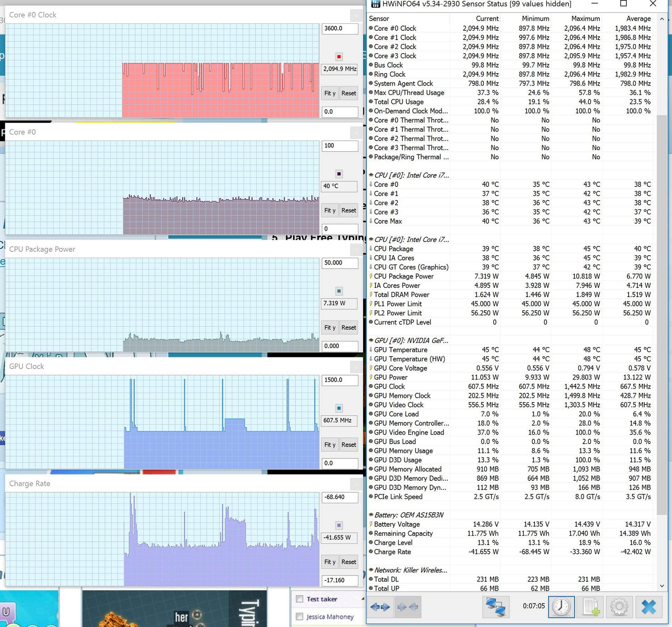
Task: Click Reset in GPU Clock graph
Action: click(349, 445)
